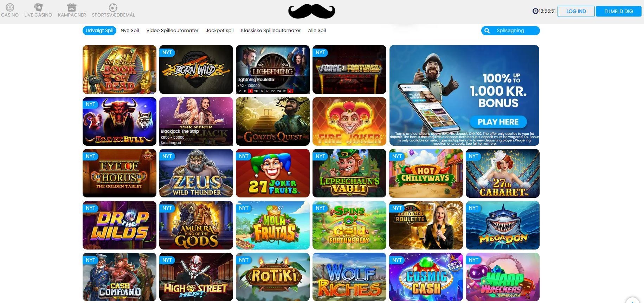Show Jackpot spil games
This screenshot has width=644, height=303.
220,31
